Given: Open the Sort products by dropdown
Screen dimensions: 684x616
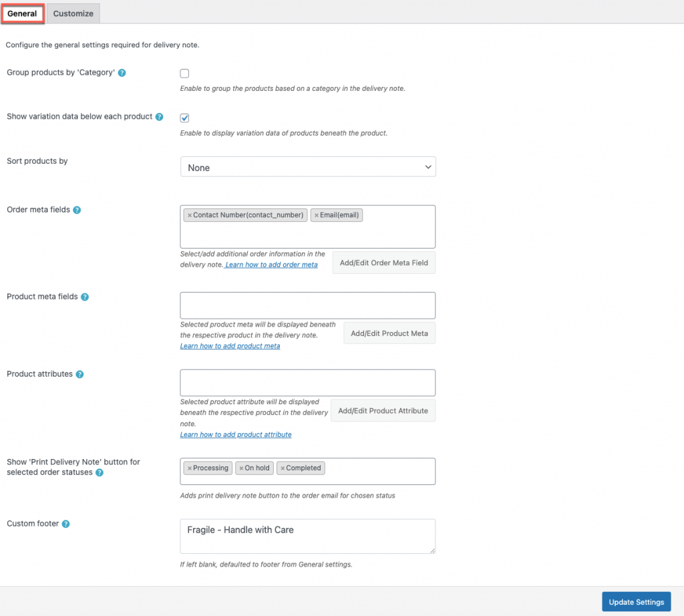Looking at the screenshot, I should pos(308,167).
